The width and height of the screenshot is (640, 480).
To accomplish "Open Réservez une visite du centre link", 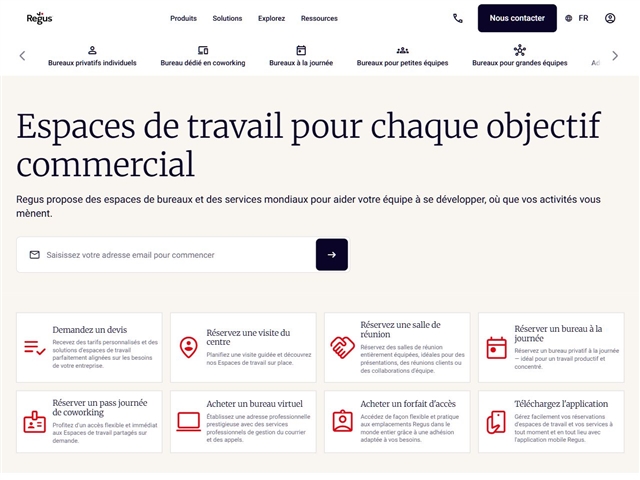I will pos(243,348).
